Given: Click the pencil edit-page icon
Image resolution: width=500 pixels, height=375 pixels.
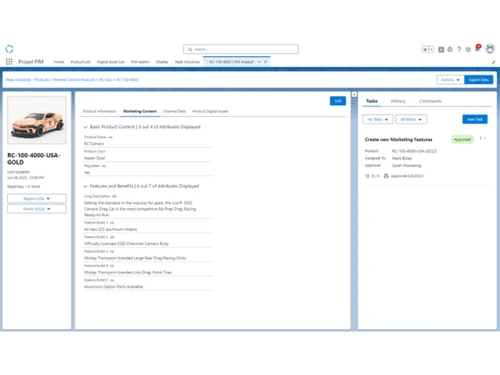Looking at the screenshot, I should [x=493, y=62].
